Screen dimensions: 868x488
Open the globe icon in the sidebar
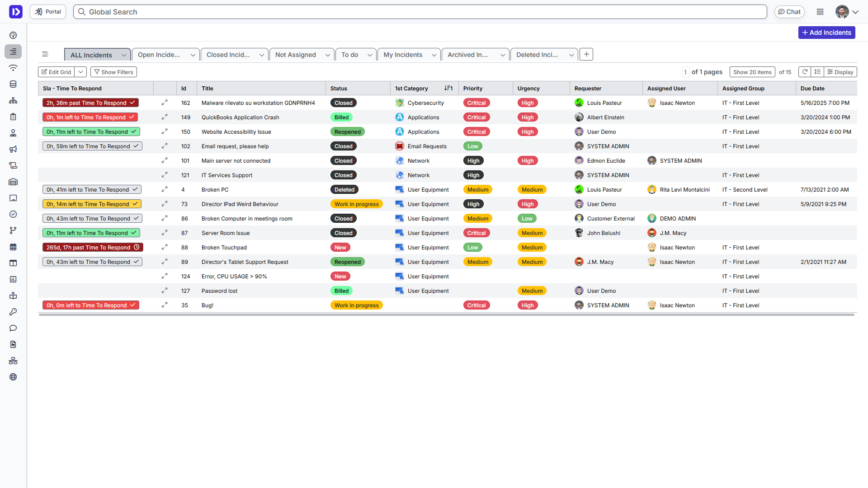[13, 377]
